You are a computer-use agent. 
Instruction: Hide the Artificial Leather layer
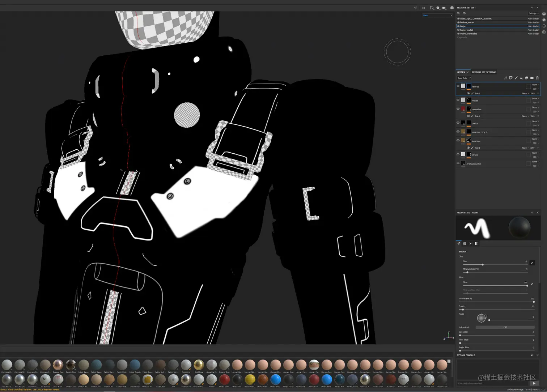tap(458, 163)
